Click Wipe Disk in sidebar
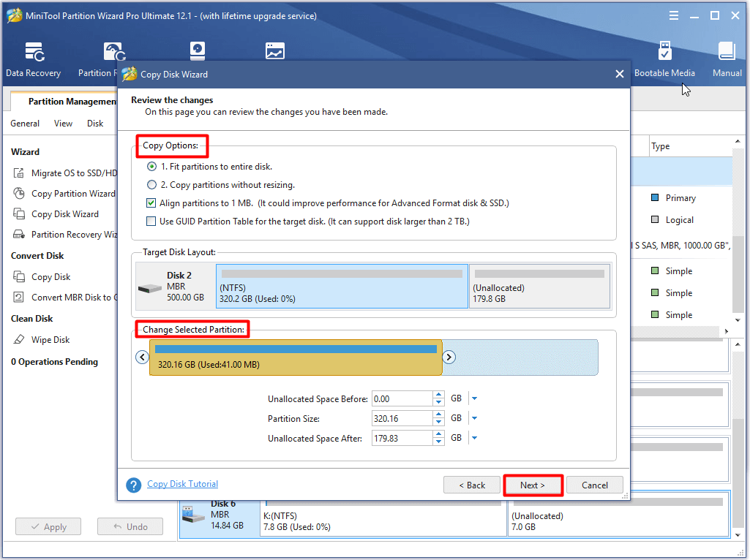 50,340
